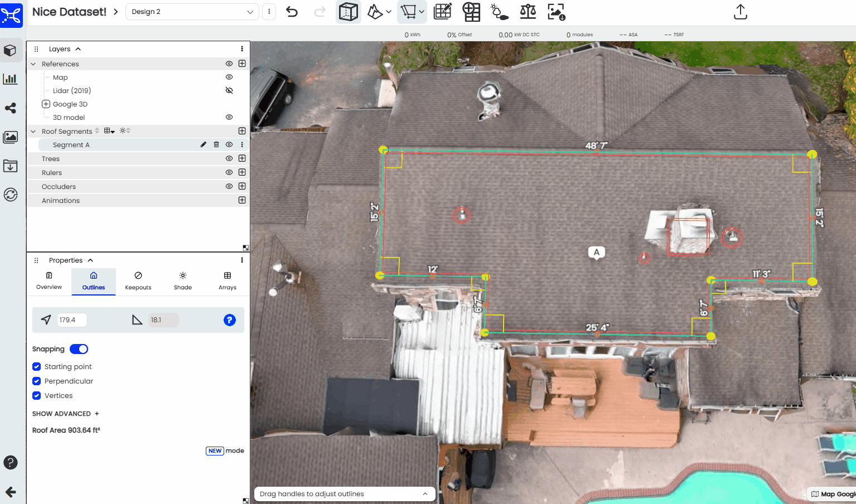
Task: Open the share icon in left sidebar
Action: (x=11, y=108)
